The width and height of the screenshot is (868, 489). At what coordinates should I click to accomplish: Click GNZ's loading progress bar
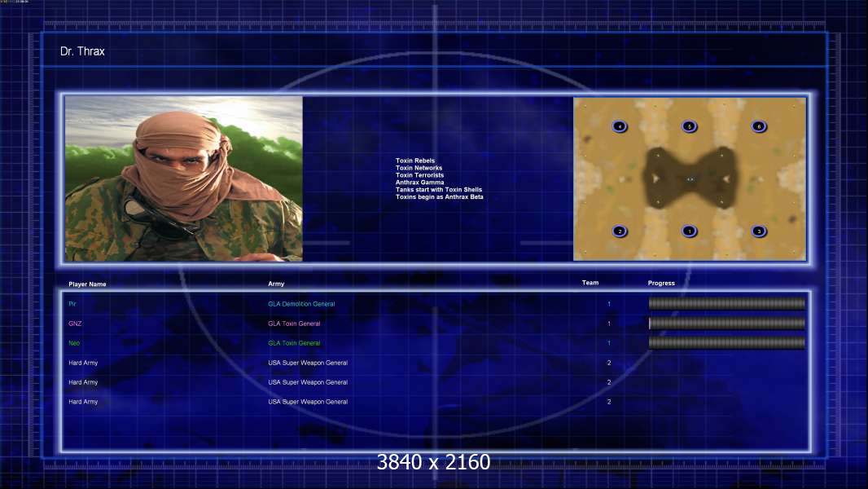tap(727, 324)
